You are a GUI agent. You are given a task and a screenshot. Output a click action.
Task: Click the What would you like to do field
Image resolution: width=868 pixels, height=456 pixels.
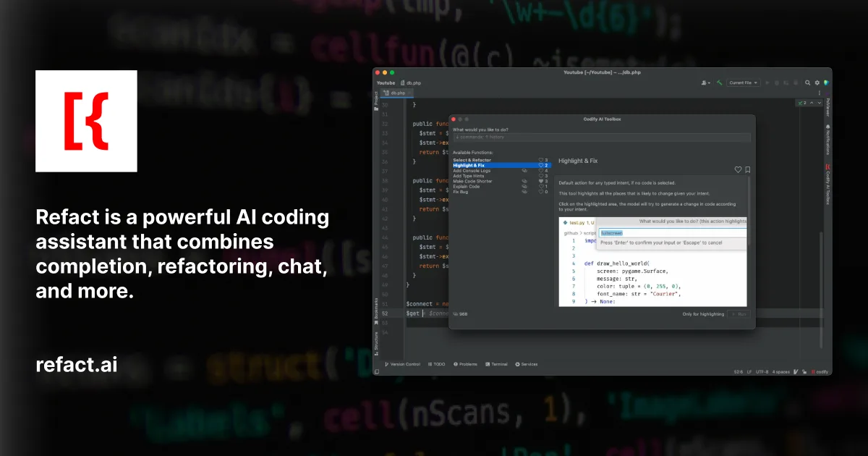pyautogui.click(x=602, y=137)
